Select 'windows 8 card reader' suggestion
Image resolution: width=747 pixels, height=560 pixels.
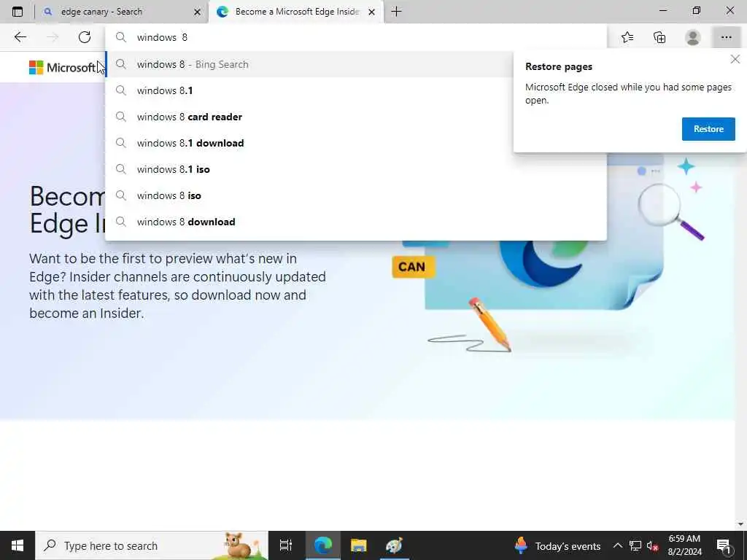309,117
